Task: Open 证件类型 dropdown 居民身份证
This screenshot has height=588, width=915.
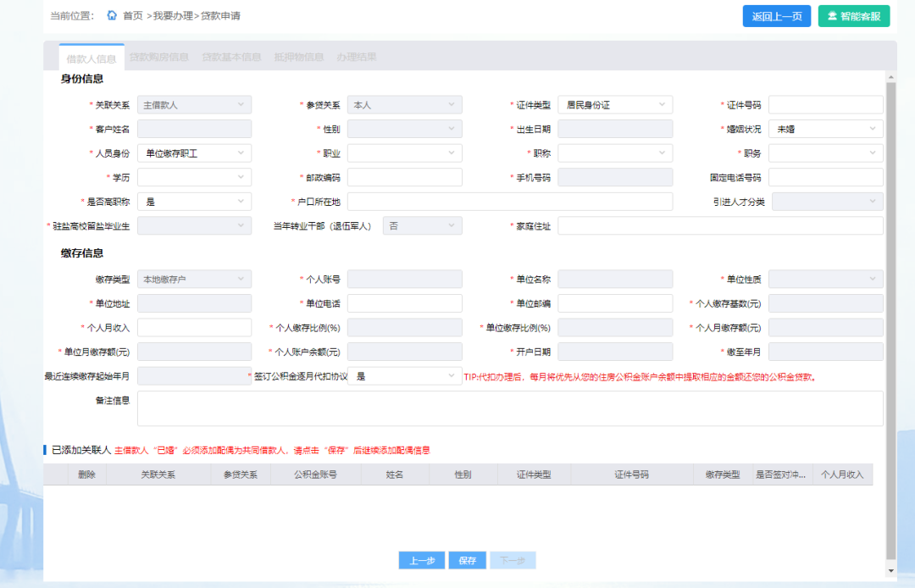Action: pos(615,105)
